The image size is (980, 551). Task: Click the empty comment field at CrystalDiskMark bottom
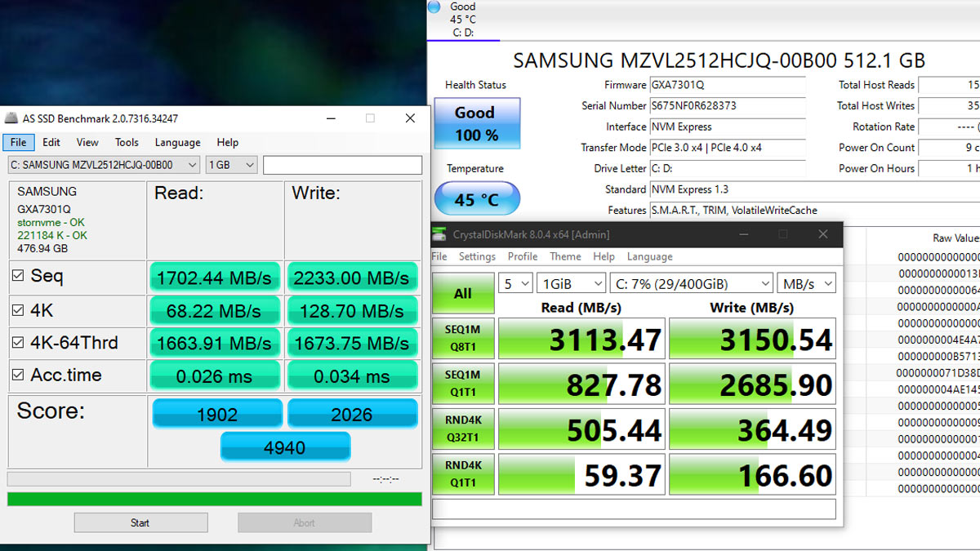click(634, 509)
